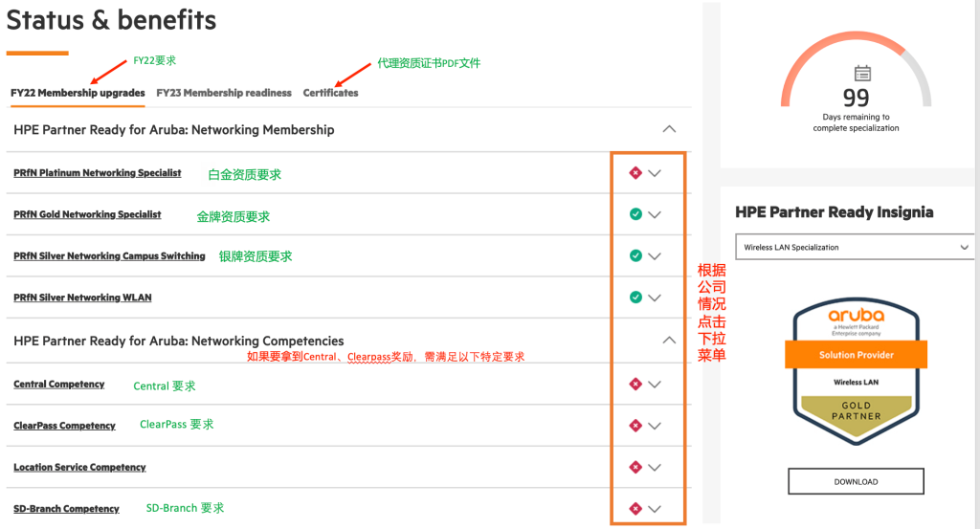Screen dimensions: 980x529
Task: Expand the Gold Networking Specialist row chevron
Action: pos(655,215)
